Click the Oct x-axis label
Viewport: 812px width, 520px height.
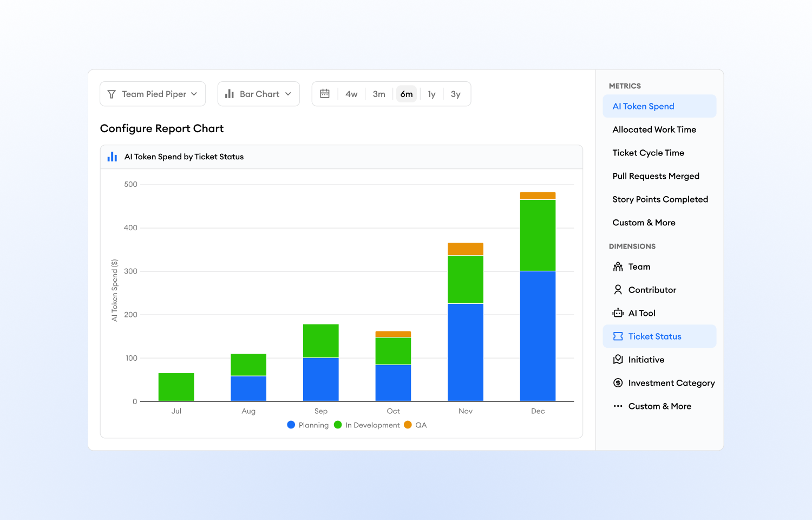pyautogui.click(x=394, y=411)
